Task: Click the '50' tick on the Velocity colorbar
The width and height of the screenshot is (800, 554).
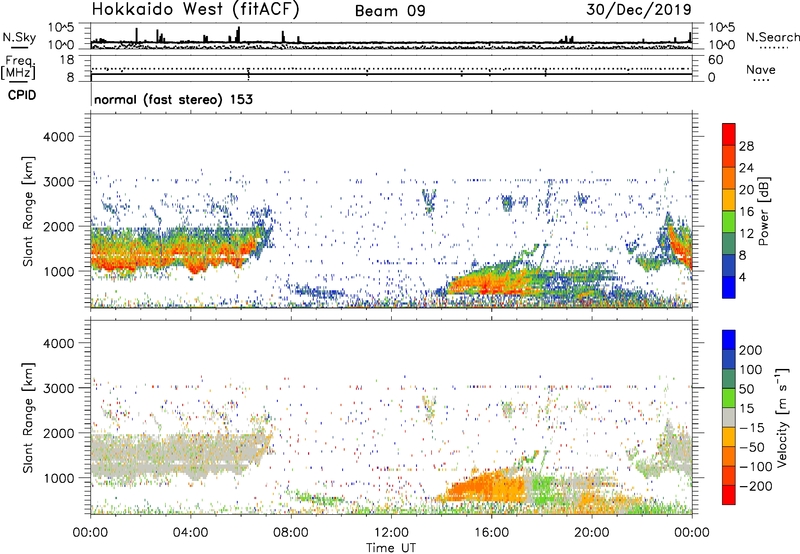Action: (746, 389)
